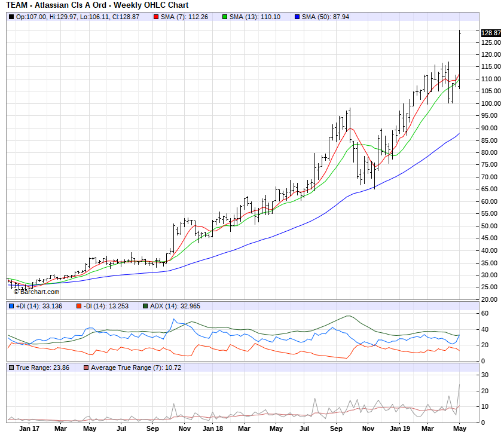This screenshot has height=447, width=504.
Task: Click the 110.00 price axis label
Action: coord(491,79)
